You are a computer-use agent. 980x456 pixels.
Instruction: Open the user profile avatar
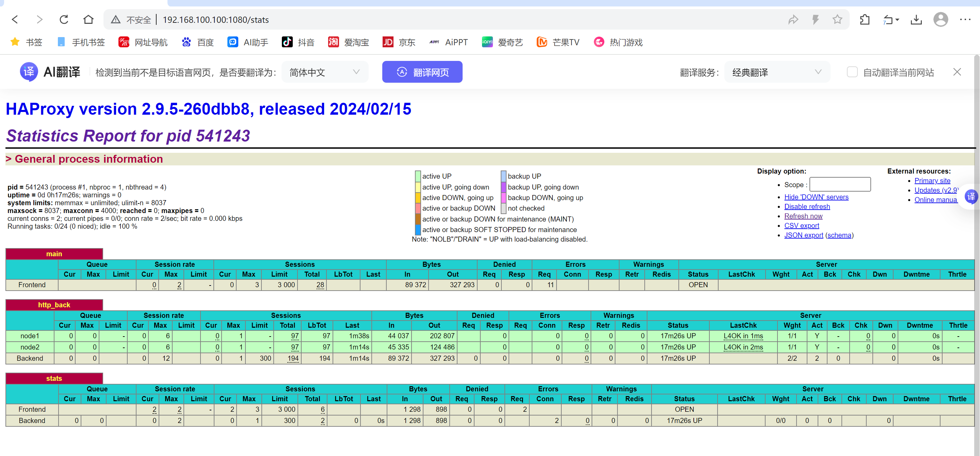coord(941,19)
